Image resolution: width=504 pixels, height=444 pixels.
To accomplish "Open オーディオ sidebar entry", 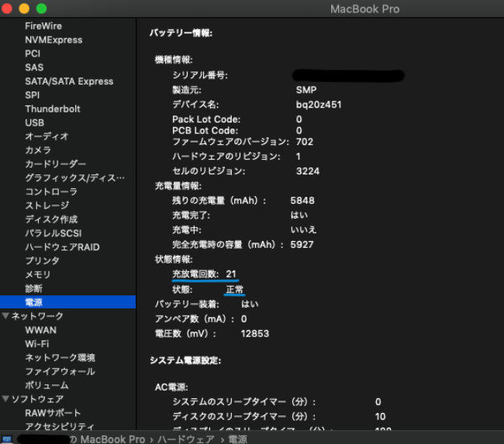I will tap(47, 136).
